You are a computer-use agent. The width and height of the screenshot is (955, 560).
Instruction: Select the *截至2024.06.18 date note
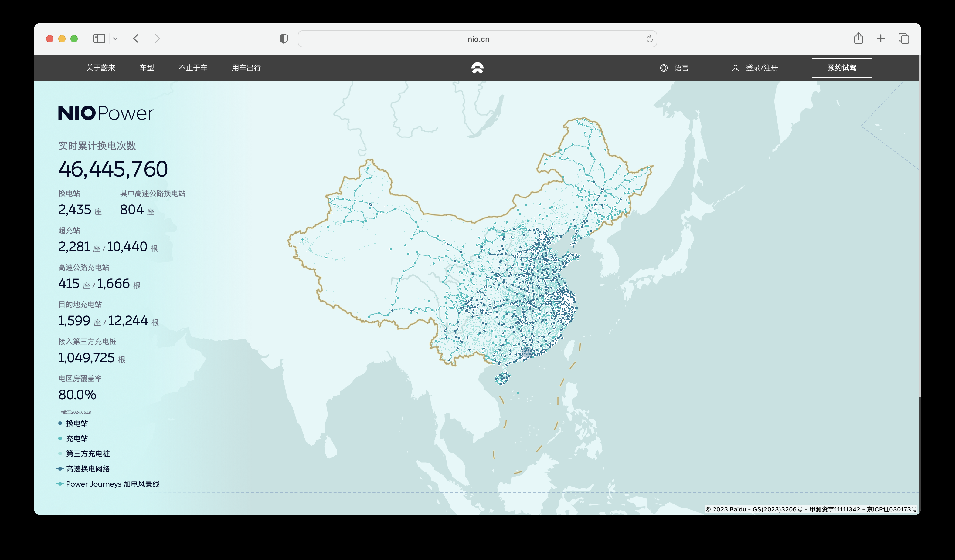pos(76,412)
